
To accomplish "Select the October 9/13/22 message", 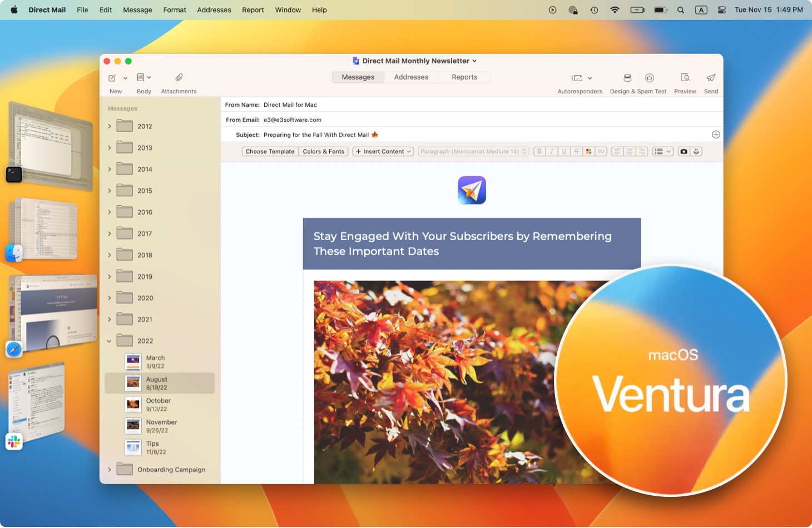I will point(160,405).
